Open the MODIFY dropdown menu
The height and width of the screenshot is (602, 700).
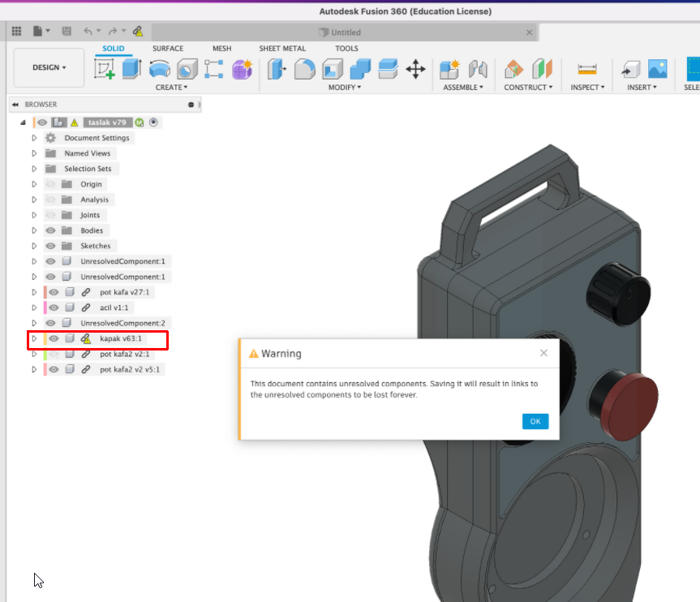click(x=345, y=88)
